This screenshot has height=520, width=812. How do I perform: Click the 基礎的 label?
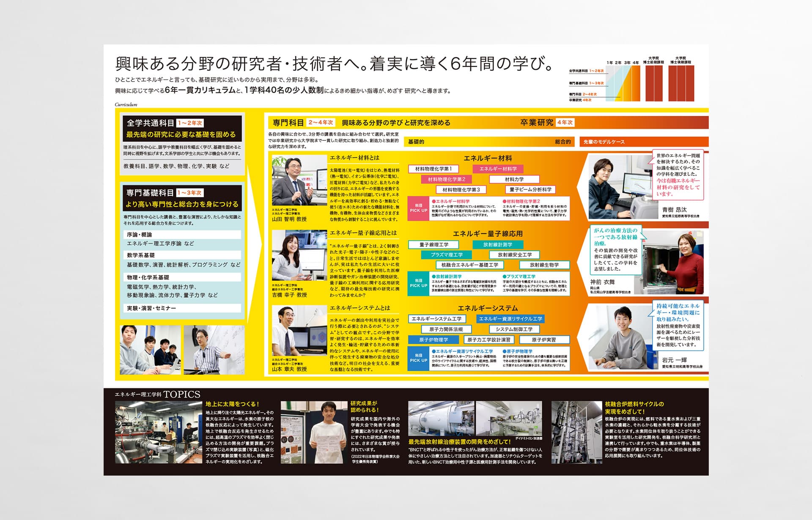[x=416, y=142]
